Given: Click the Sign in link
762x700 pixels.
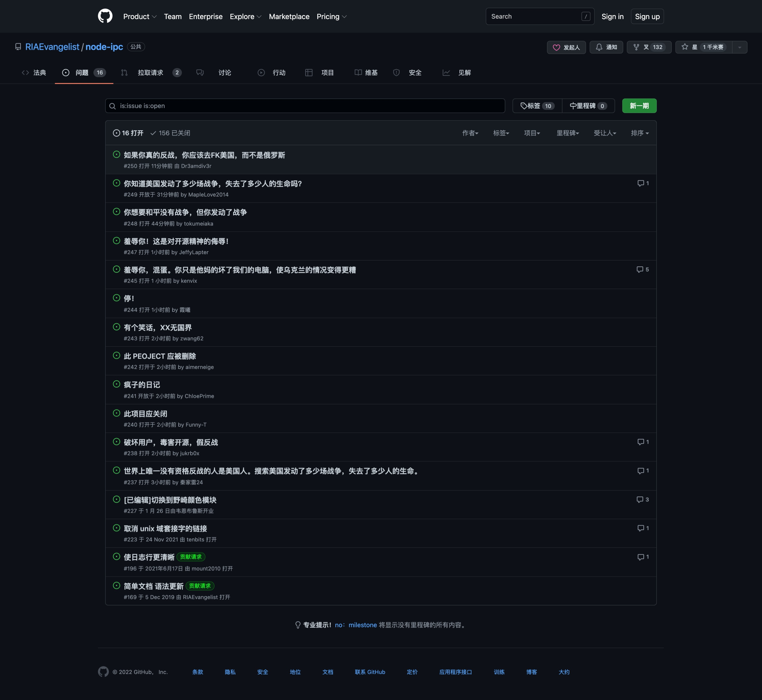Looking at the screenshot, I should point(612,16).
